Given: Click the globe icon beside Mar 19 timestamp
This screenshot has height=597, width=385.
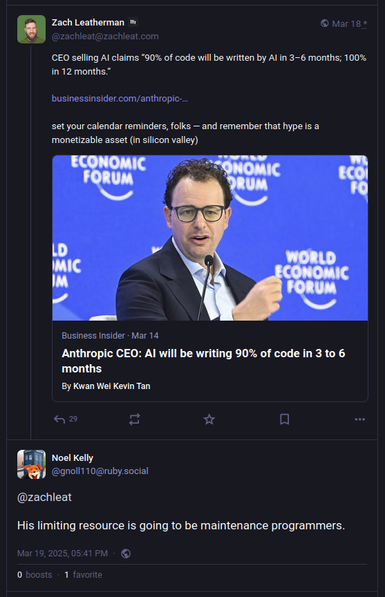Looking at the screenshot, I should [x=126, y=553].
